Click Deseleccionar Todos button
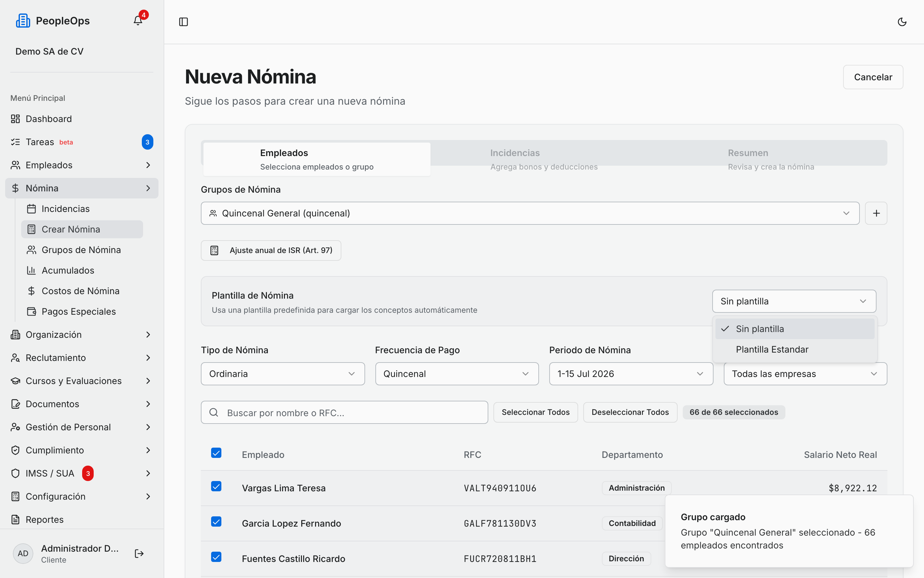The width and height of the screenshot is (924, 578). coord(630,412)
